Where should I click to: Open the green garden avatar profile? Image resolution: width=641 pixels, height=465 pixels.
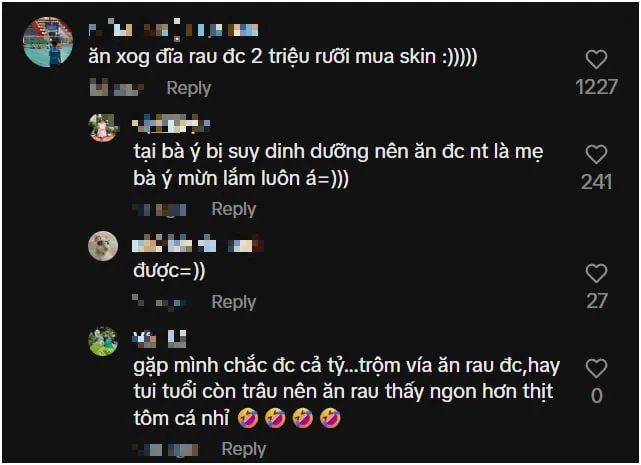pos(103,341)
